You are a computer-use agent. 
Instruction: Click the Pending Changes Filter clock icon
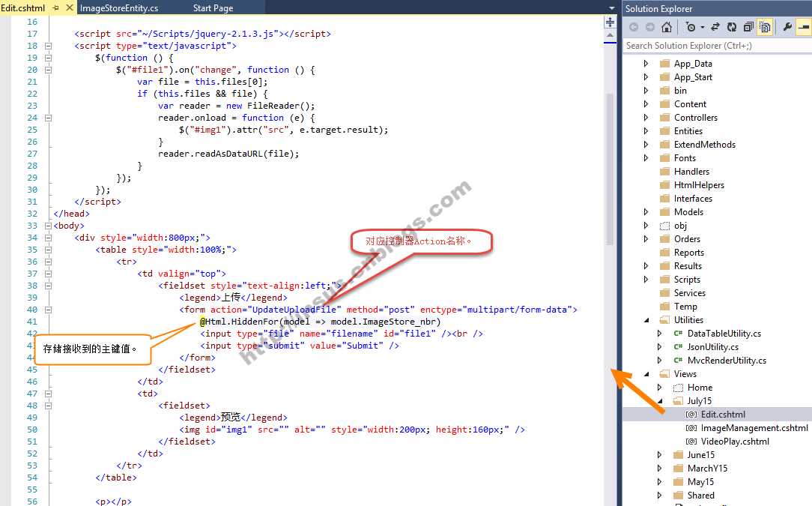click(691, 27)
